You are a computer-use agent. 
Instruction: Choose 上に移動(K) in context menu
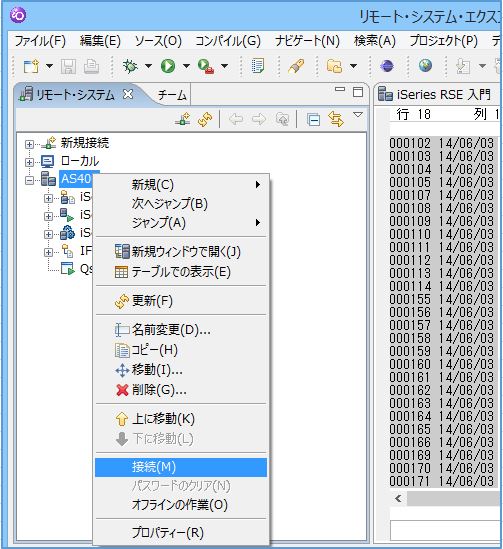(x=181, y=419)
